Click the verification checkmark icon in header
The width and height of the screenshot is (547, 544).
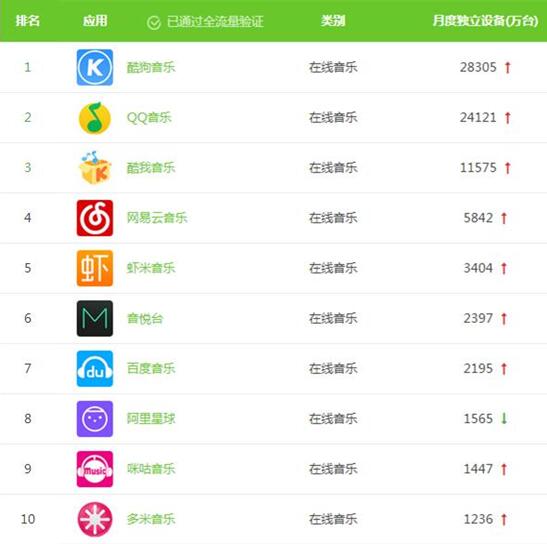tap(154, 23)
